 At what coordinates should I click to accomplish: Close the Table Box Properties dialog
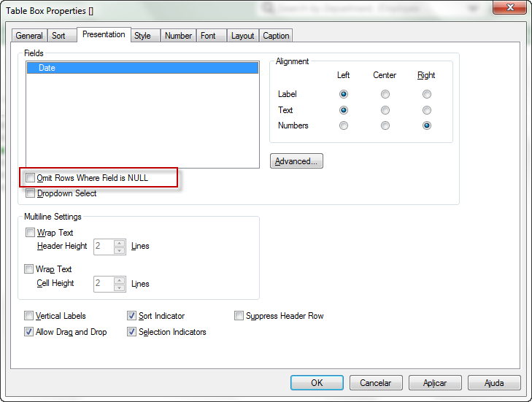pos(510,7)
